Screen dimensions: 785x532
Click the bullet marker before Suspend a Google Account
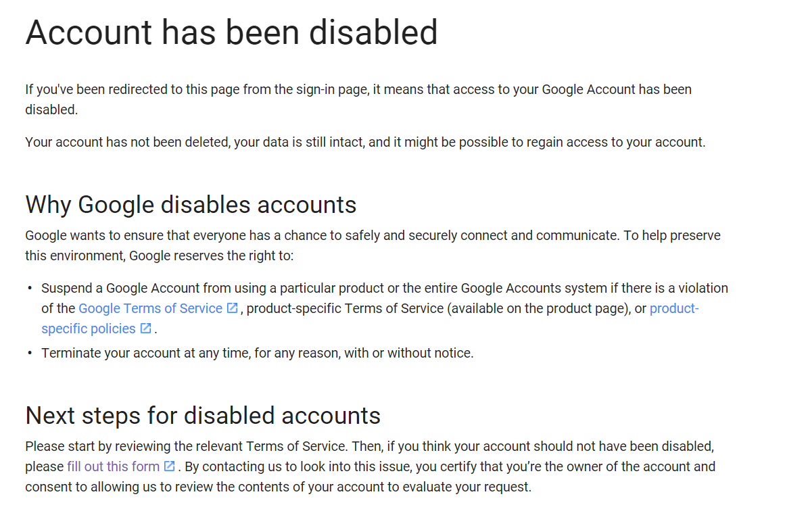[x=30, y=288]
